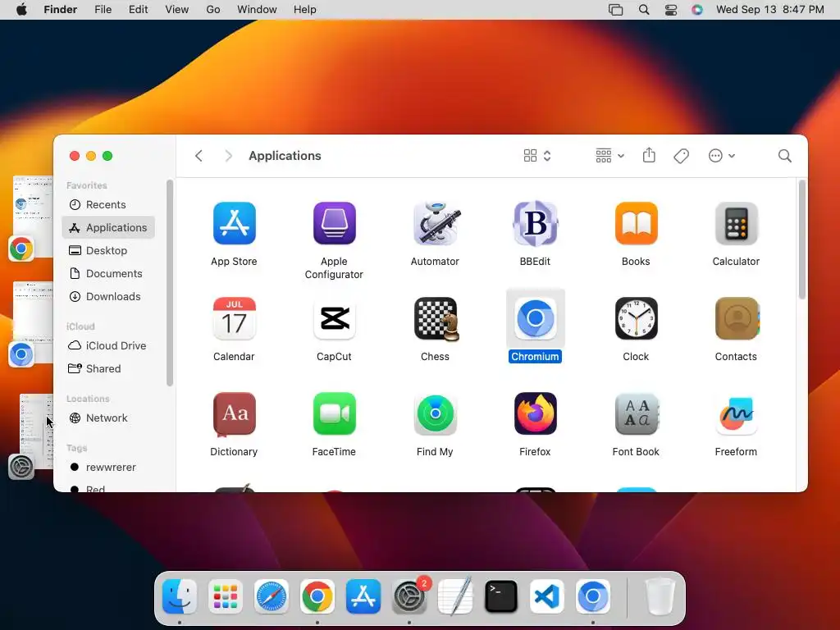Select the Chess app icon
This screenshot has width=840, height=630.
[436, 319]
